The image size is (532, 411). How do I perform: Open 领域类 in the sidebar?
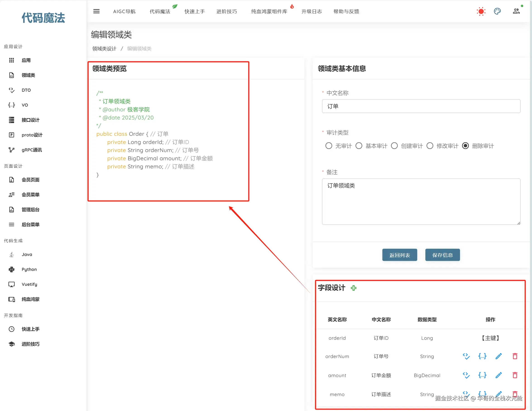tap(28, 75)
